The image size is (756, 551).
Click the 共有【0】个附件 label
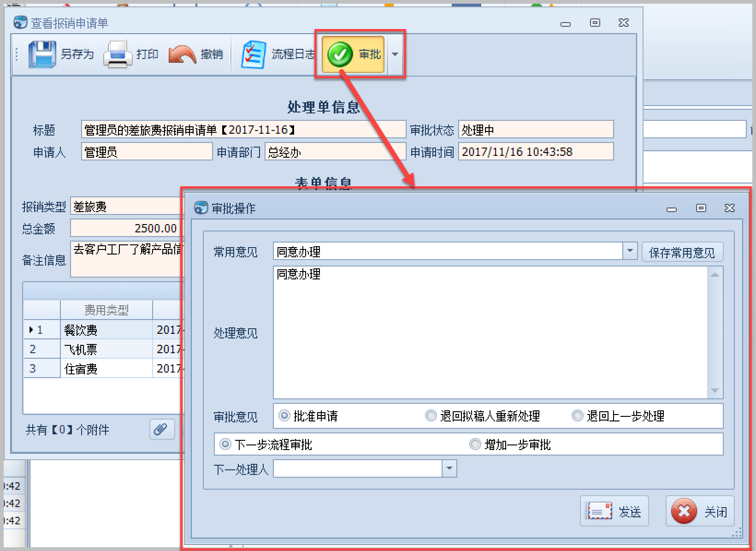[67, 430]
